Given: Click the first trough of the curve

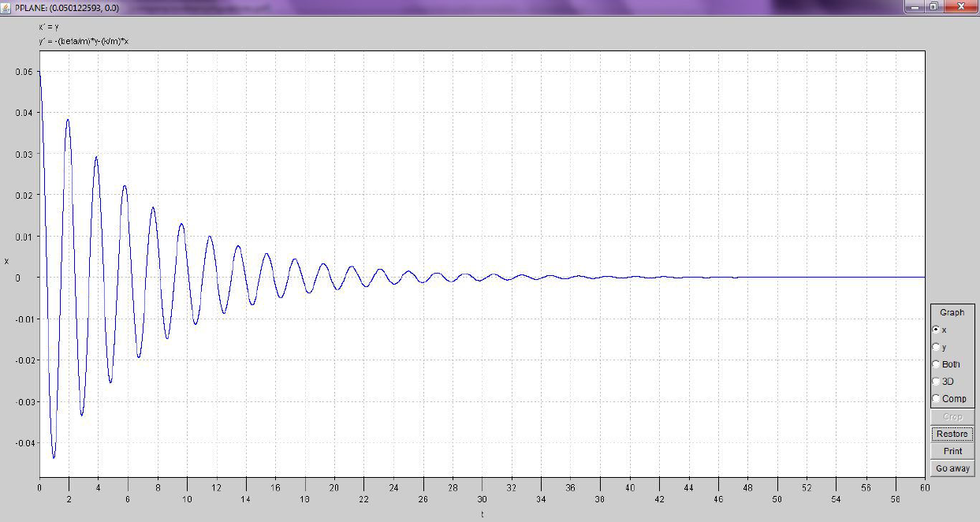Looking at the screenshot, I should (x=54, y=457).
